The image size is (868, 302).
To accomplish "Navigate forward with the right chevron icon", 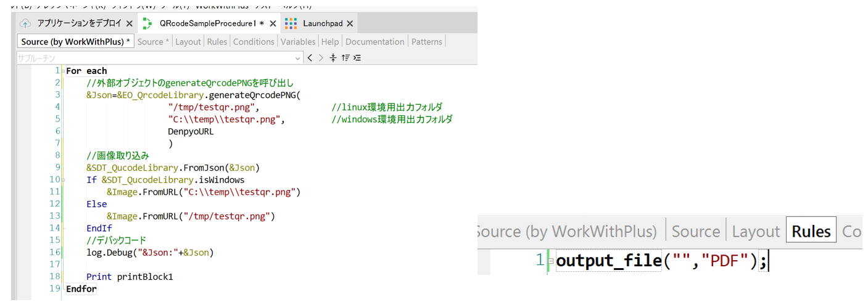I will (x=321, y=58).
